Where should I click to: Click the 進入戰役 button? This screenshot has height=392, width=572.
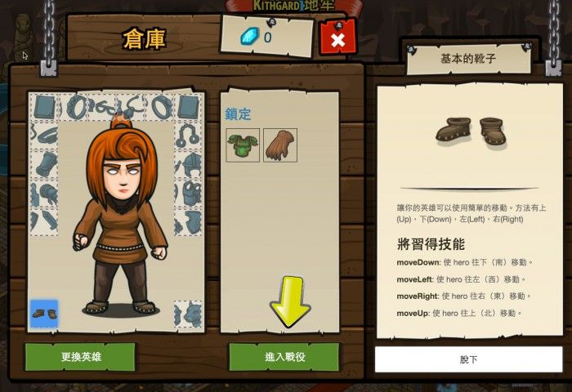pyautogui.click(x=284, y=357)
